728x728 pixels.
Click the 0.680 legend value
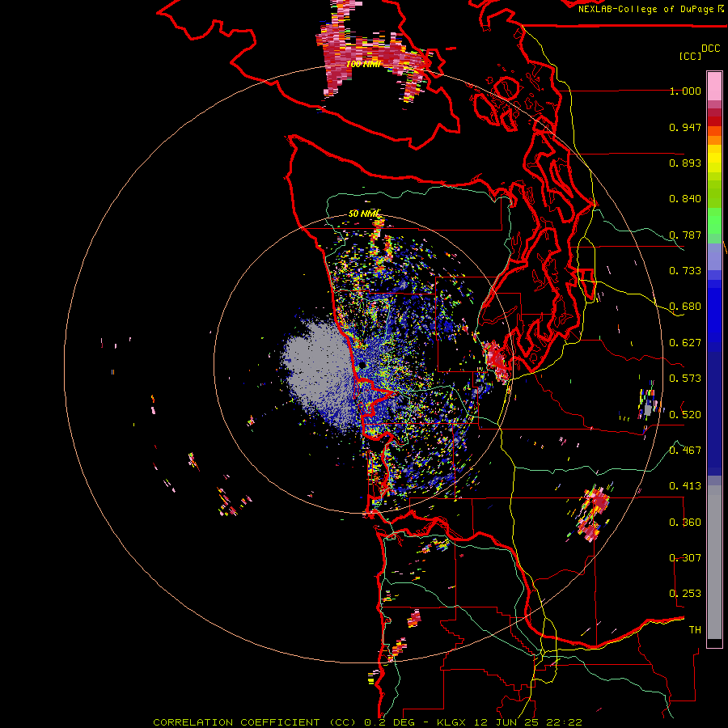click(685, 307)
